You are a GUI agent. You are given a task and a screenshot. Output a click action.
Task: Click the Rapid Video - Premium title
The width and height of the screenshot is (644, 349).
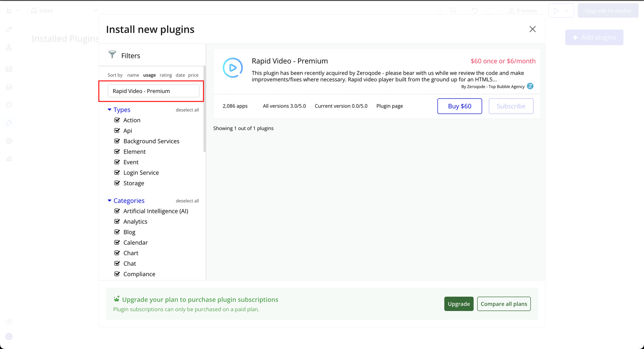pyautogui.click(x=290, y=61)
